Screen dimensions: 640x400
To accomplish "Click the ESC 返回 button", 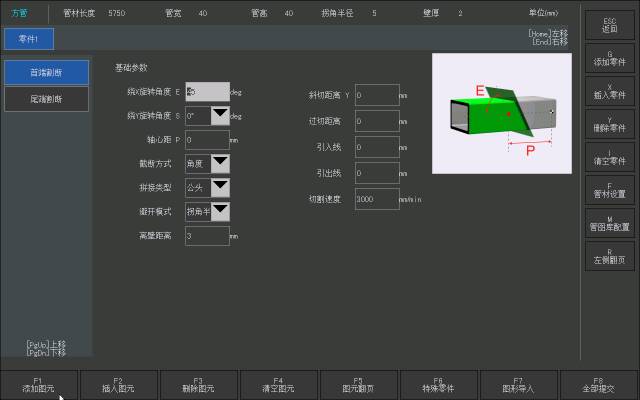I will 610,25.
